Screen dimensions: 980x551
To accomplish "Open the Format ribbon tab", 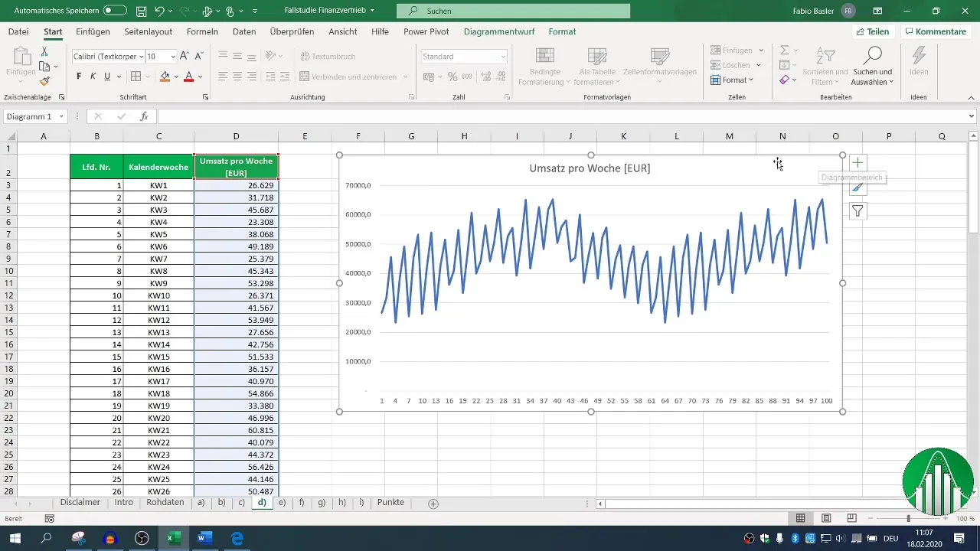I will click(x=563, y=32).
